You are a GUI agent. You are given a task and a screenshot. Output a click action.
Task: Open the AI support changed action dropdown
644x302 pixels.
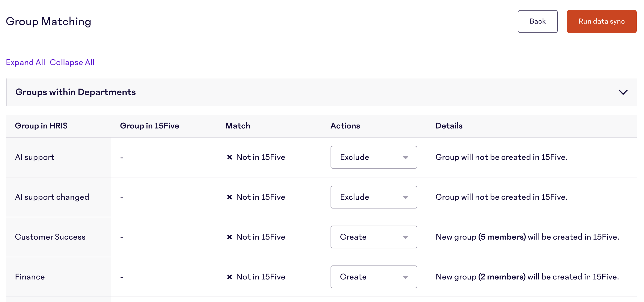374,197
